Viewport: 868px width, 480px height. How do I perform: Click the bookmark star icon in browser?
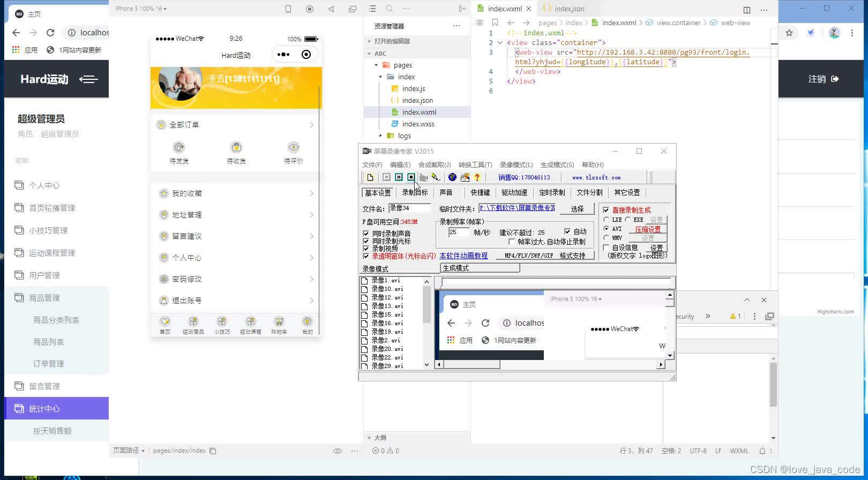[x=789, y=33]
